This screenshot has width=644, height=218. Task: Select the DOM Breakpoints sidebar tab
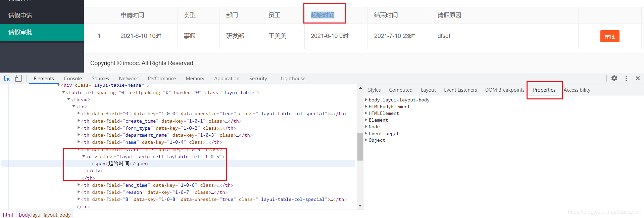pos(505,90)
